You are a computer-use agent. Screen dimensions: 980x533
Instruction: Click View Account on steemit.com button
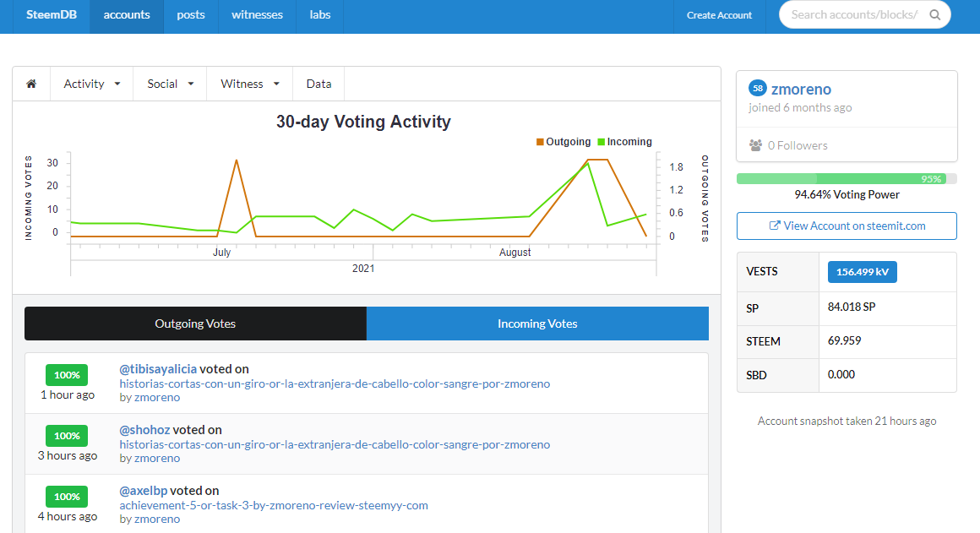pos(847,226)
